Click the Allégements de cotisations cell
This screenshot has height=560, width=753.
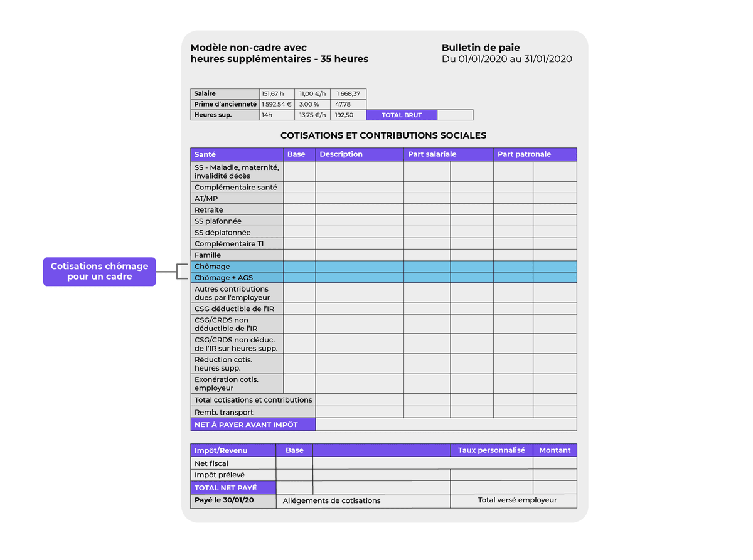pos(363,501)
